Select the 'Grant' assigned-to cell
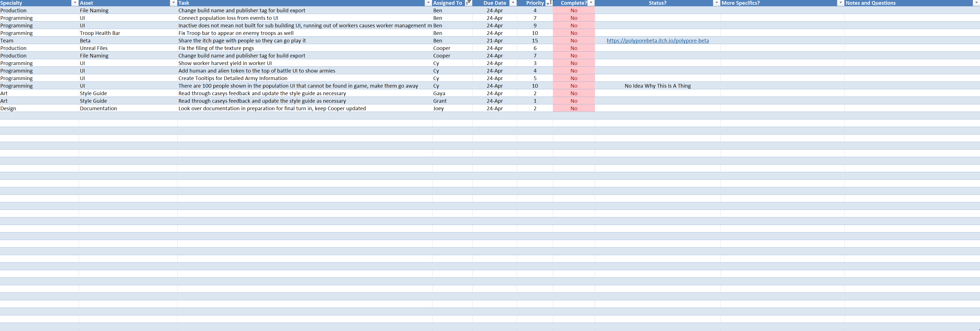This screenshot has height=331, width=980. (440, 101)
